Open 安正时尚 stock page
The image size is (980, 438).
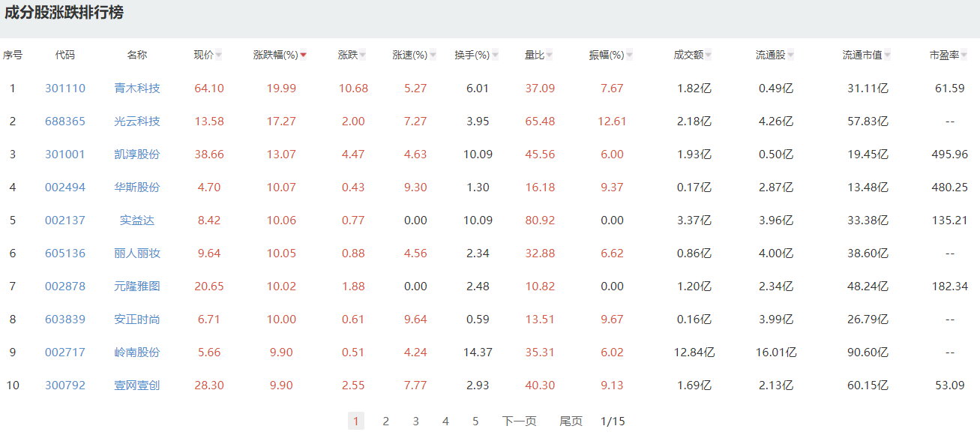point(137,319)
